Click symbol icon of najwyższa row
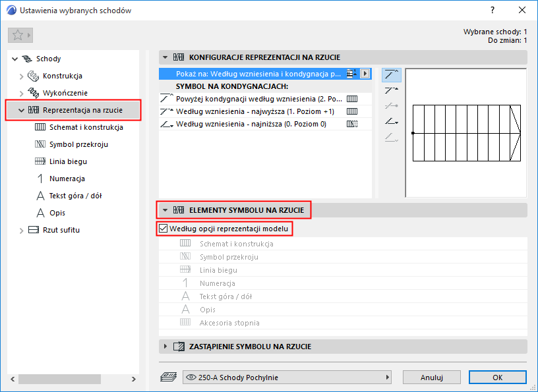Image resolution: width=538 pixels, height=392 pixels. click(352, 111)
